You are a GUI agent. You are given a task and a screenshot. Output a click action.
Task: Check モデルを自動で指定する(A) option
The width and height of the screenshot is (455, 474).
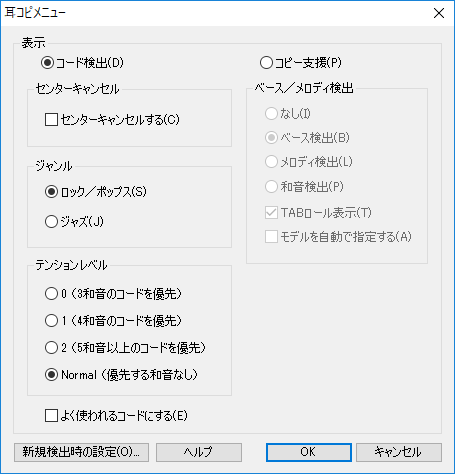pyautogui.click(x=338, y=237)
